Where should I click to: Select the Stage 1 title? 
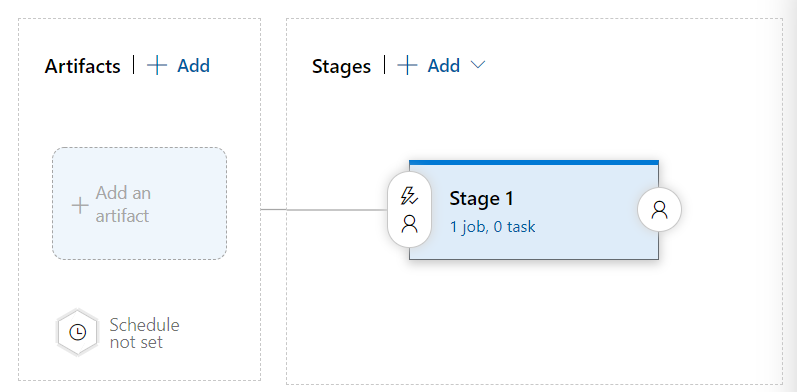tap(481, 198)
